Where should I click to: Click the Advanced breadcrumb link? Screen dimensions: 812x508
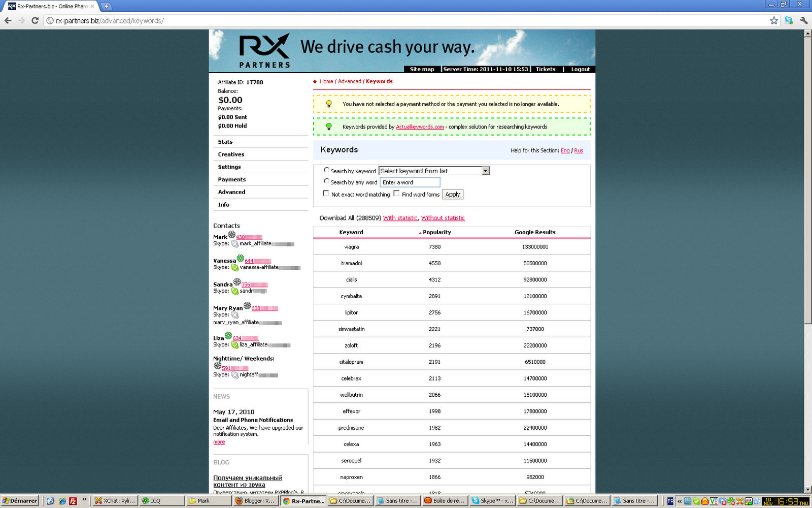coord(350,81)
